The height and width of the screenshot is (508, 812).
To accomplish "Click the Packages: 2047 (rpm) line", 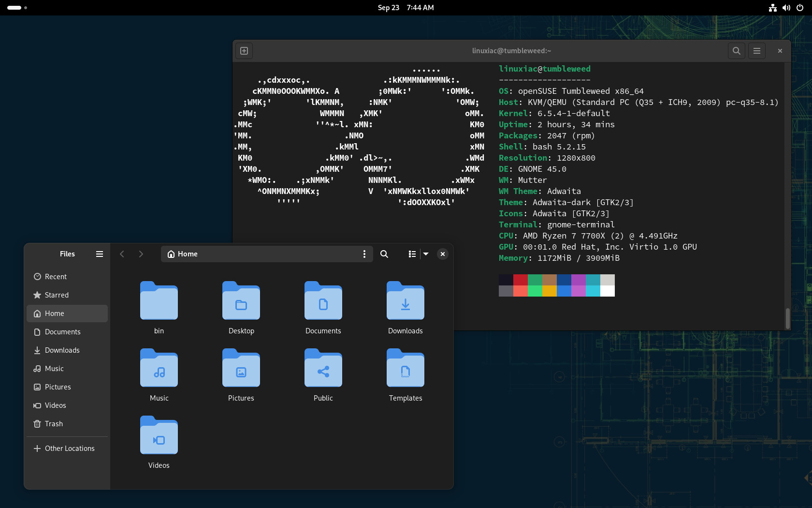I will [x=547, y=135].
